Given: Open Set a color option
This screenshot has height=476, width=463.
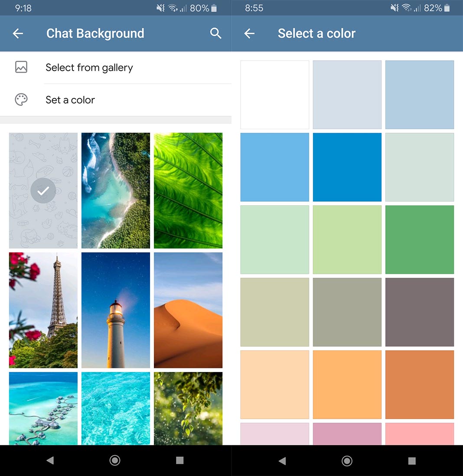Looking at the screenshot, I should click(70, 100).
